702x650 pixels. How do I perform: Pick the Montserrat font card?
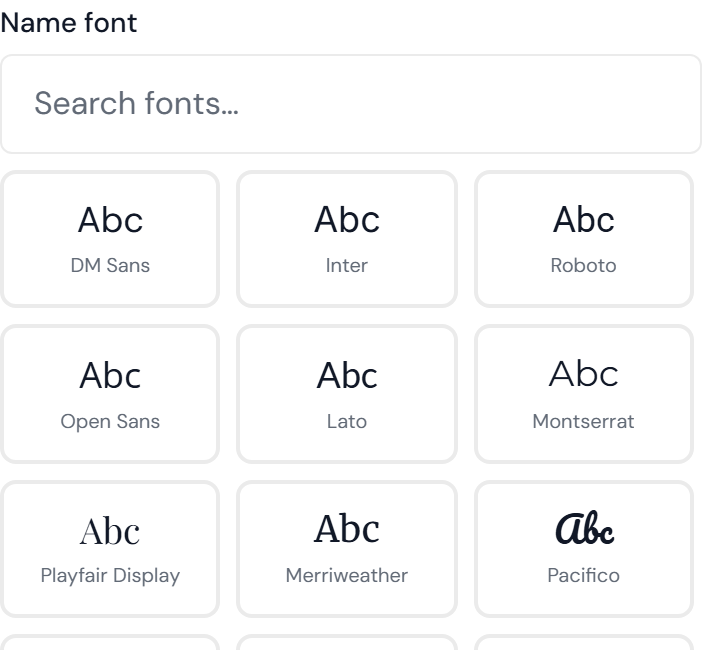point(584,394)
